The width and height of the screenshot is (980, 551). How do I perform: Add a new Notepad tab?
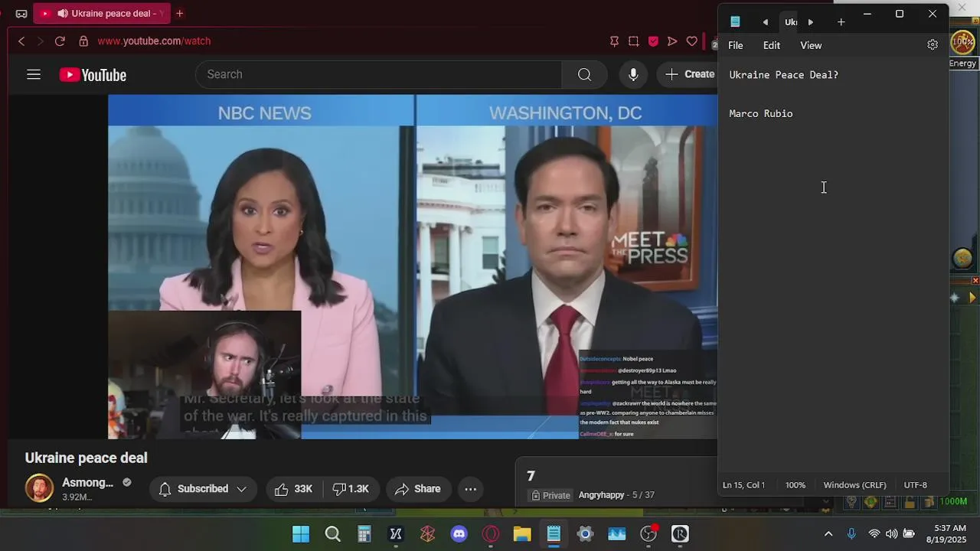pyautogui.click(x=841, y=22)
